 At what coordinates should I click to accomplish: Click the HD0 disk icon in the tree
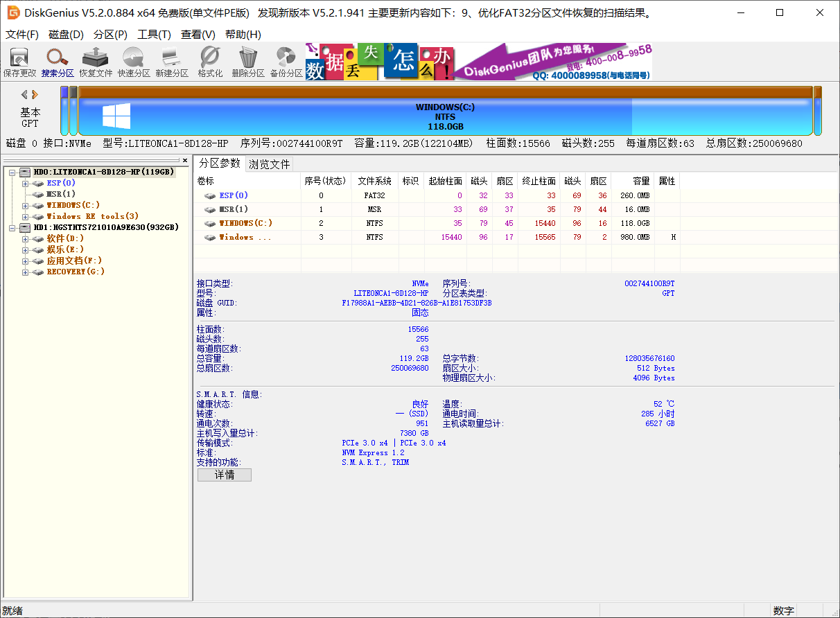point(25,172)
